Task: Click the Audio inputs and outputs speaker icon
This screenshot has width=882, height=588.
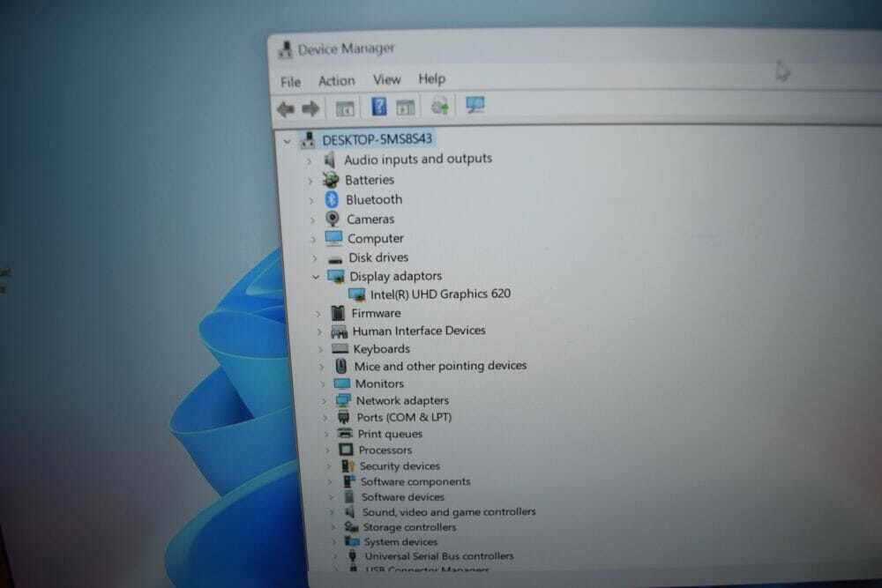Action: click(x=330, y=160)
